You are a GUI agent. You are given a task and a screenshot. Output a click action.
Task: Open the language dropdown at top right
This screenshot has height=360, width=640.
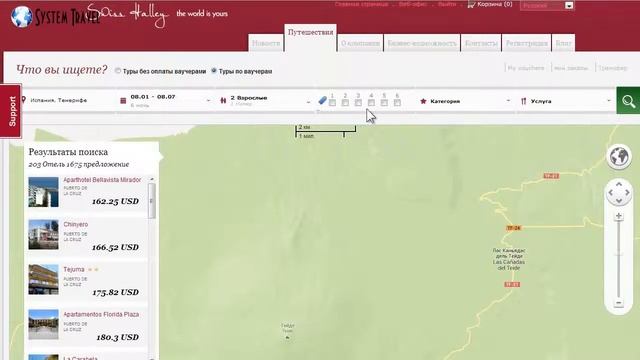(x=547, y=5)
